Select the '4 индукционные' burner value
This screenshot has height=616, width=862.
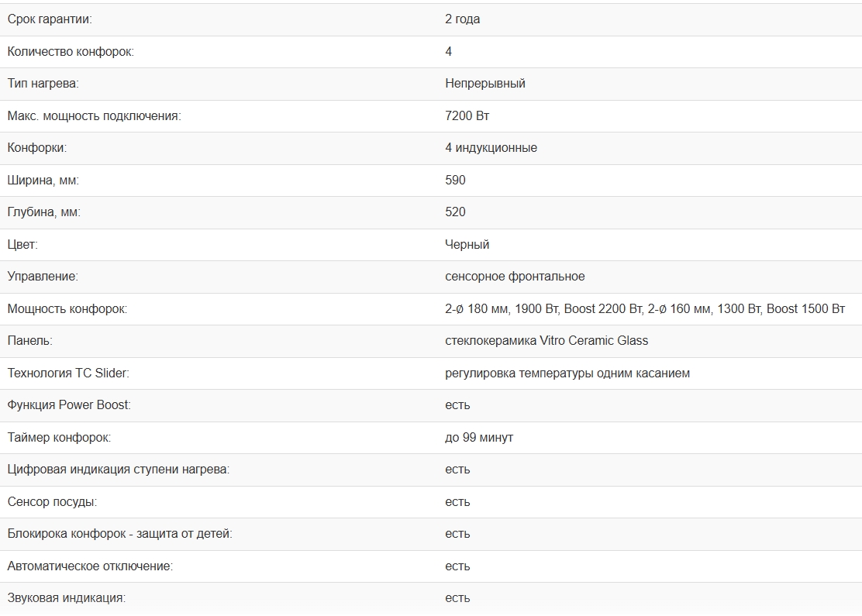point(491,148)
